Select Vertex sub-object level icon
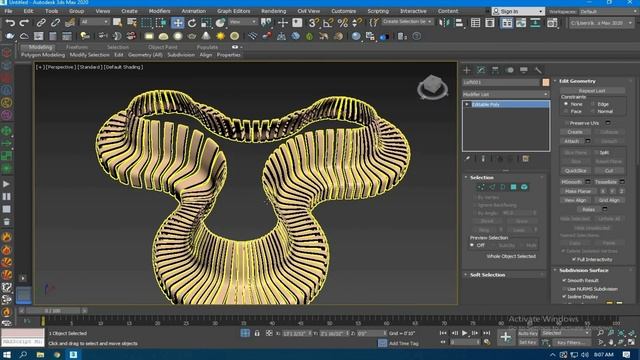Screen dimensions: 640x360 (x=481, y=187)
